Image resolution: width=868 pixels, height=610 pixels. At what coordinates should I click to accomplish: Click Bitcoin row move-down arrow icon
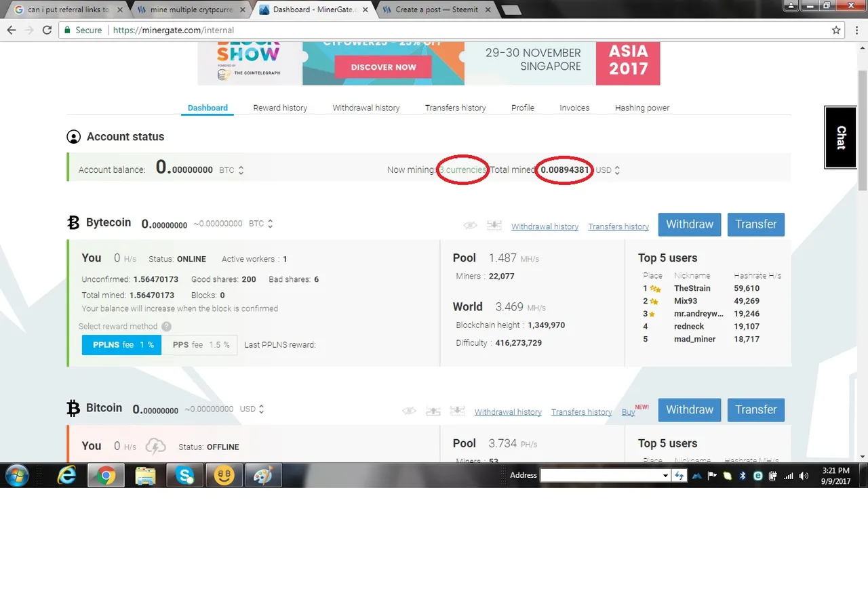pos(457,411)
